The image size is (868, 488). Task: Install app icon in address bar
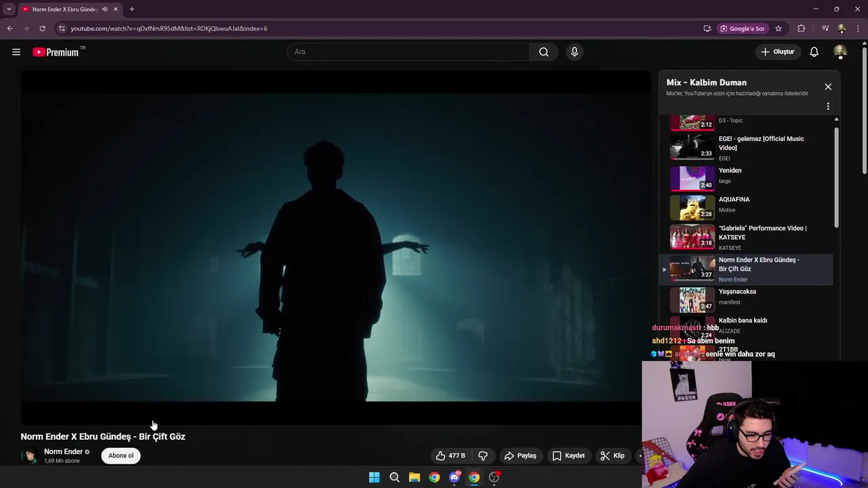[x=707, y=28]
